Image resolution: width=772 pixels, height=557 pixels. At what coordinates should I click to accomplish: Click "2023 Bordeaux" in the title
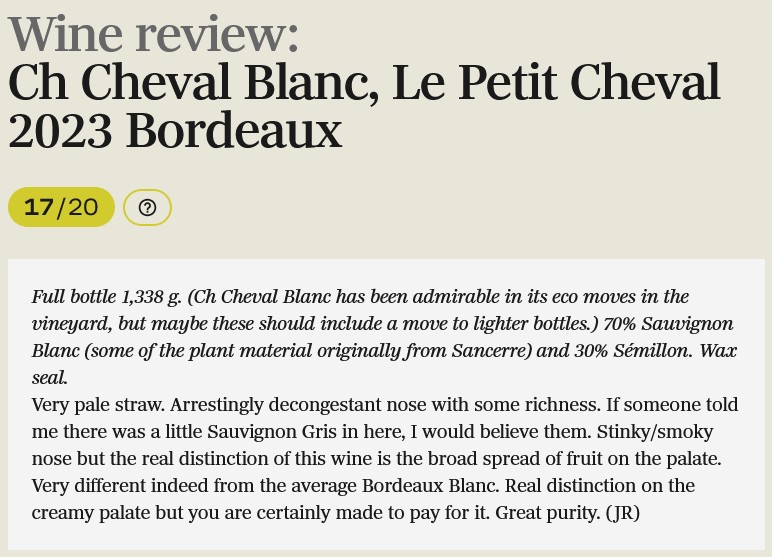click(175, 131)
